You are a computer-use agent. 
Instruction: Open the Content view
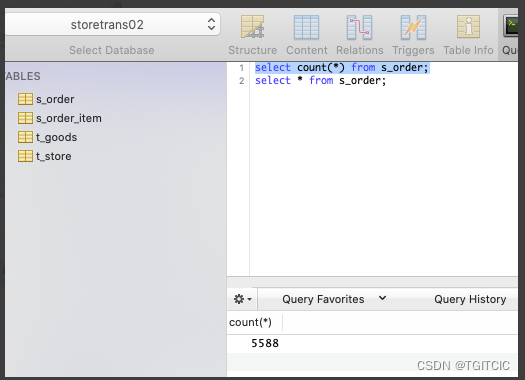[x=306, y=35]
